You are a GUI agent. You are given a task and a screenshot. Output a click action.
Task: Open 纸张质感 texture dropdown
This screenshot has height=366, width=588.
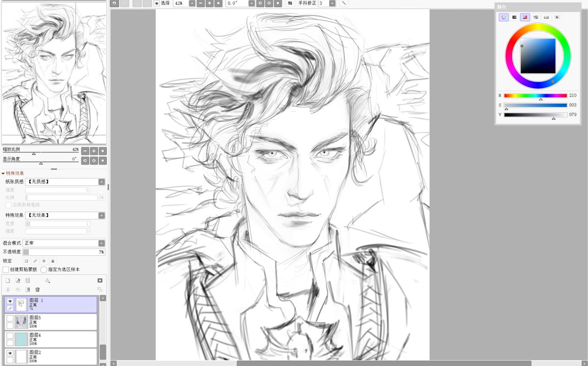tap(101, 182)
